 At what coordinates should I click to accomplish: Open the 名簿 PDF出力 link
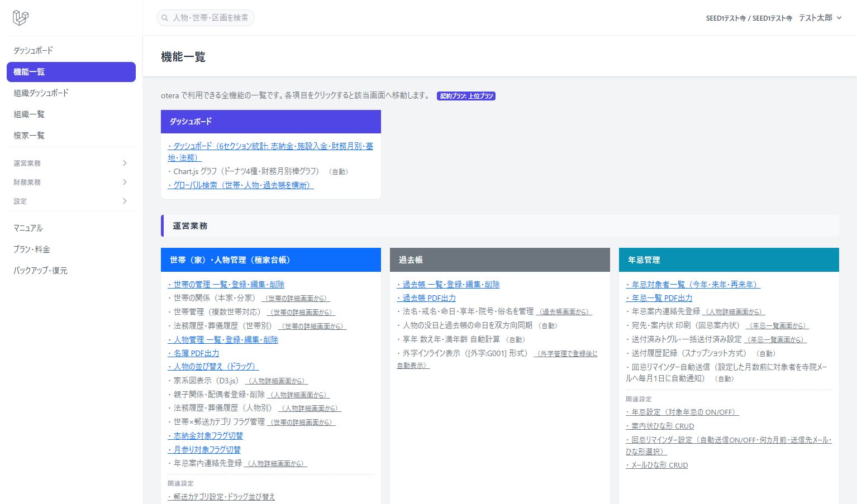tap(193, 353)
